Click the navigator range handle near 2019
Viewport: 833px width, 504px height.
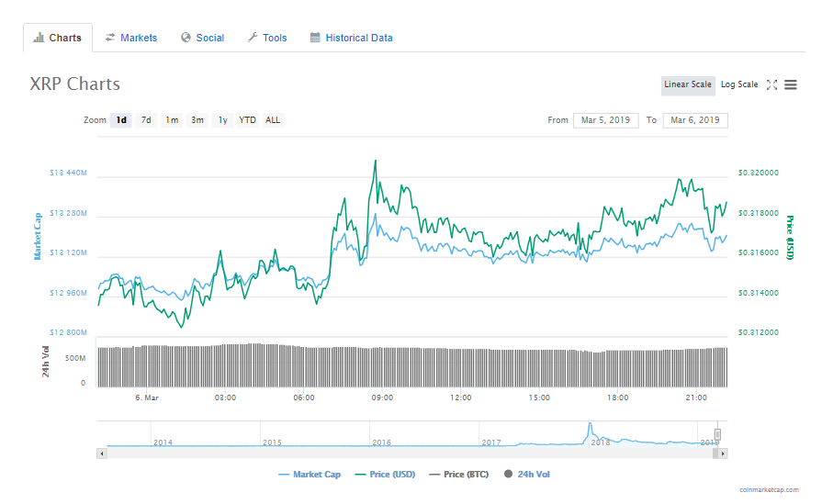coord(717,434)
